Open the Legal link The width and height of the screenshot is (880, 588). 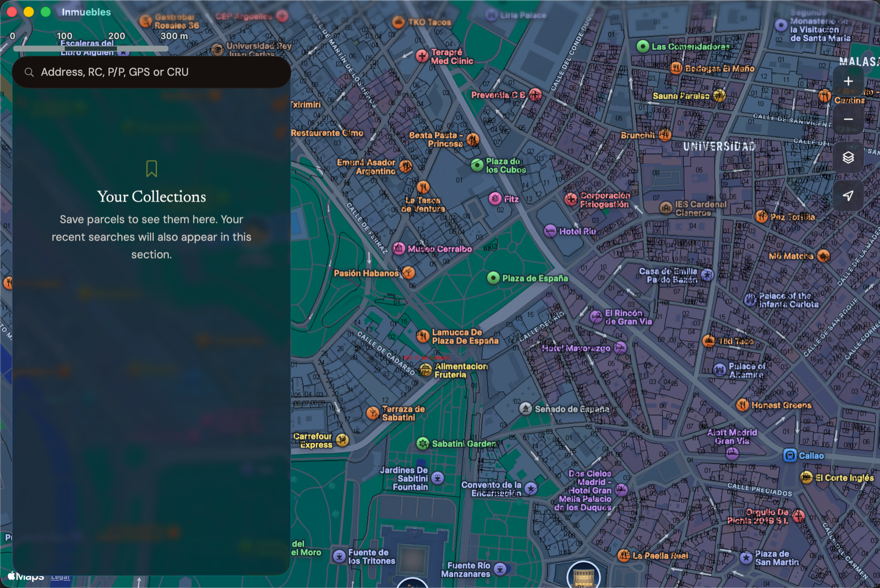61,577
